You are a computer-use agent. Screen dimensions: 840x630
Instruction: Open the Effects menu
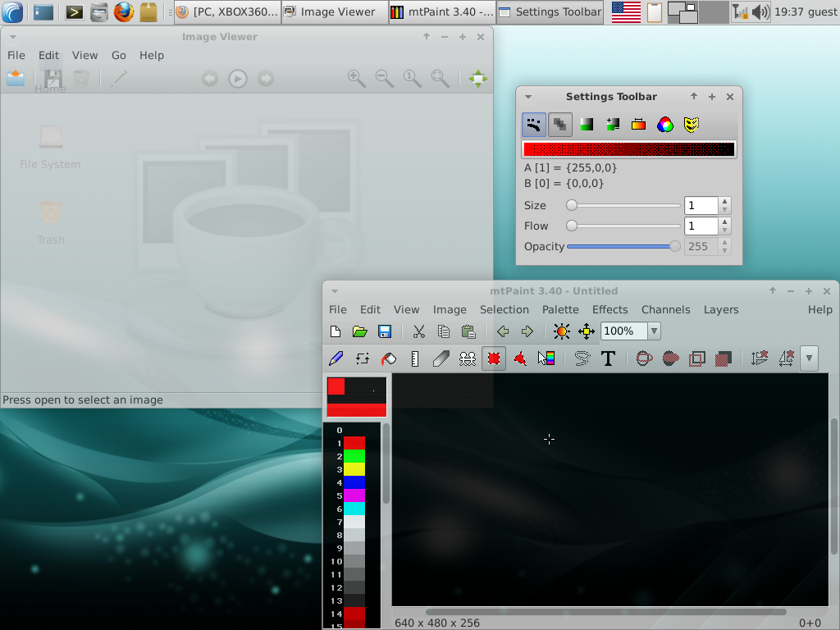tap(609, 309)
